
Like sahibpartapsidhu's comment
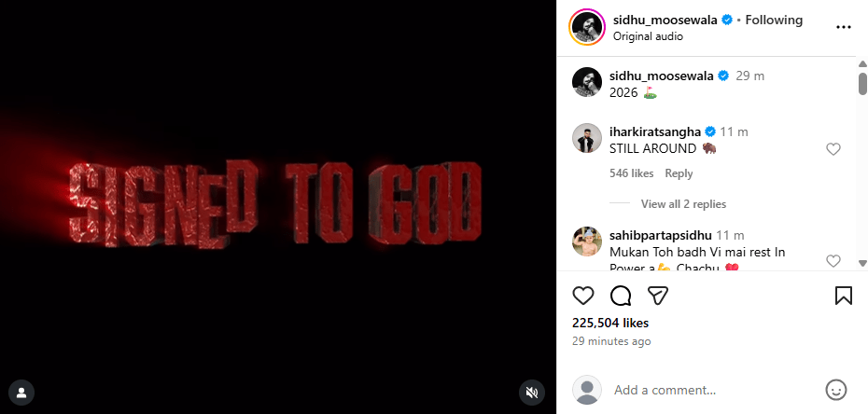point(833,261)
